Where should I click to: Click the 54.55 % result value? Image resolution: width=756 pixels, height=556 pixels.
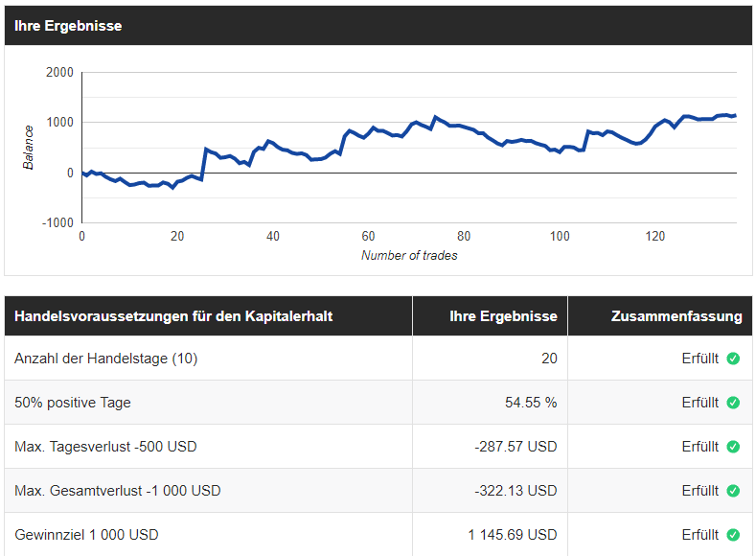tap(530, 403)
